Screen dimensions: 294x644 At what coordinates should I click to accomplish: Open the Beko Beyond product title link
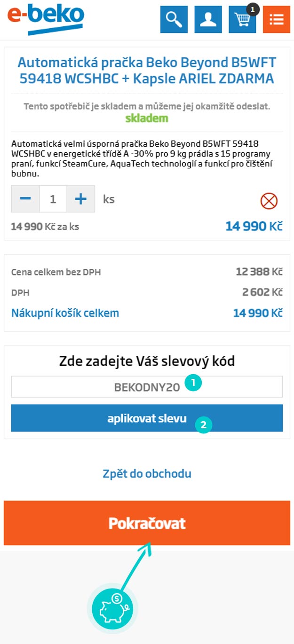pyautogui.click(x=147, y=70)
